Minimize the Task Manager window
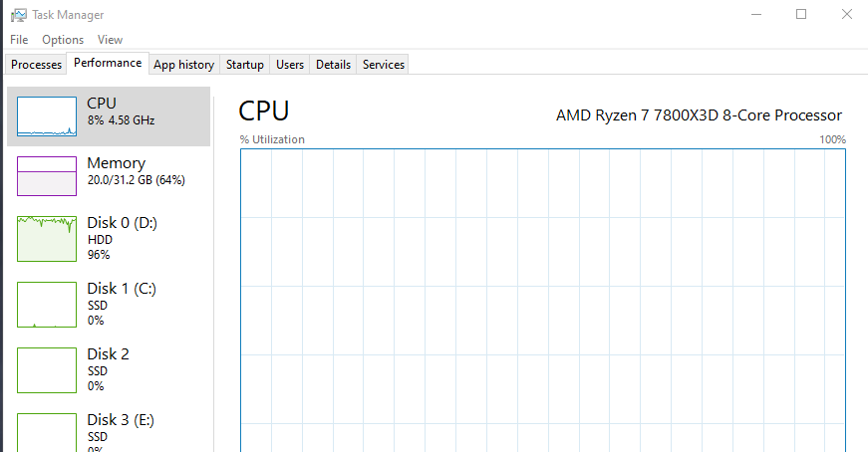This screenshot has width=868, height=452. (x=756, y=14)
